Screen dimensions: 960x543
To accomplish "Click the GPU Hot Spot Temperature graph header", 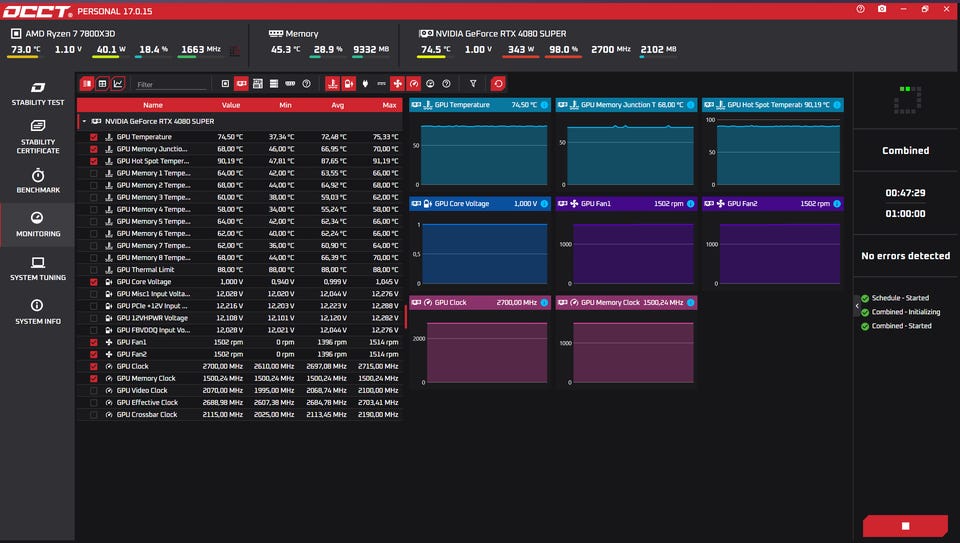I will pos(773,105).
